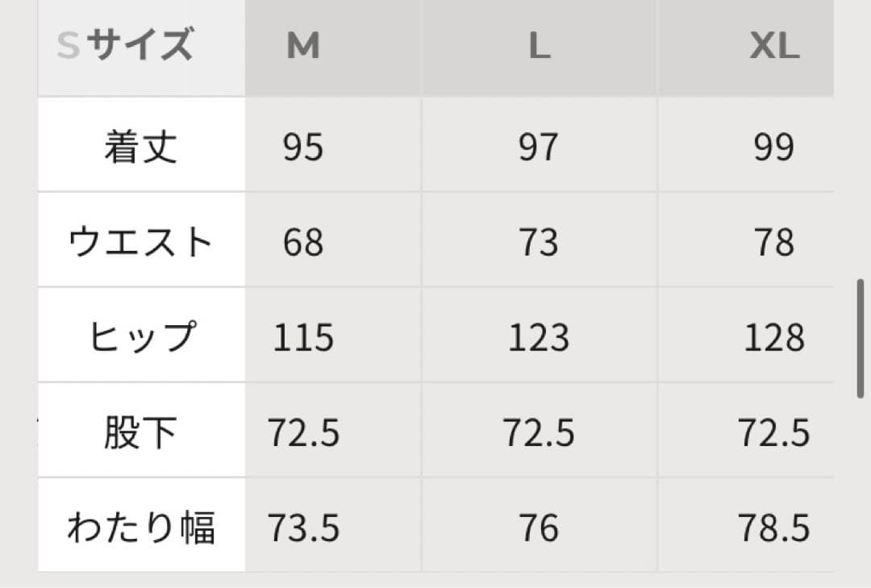871x588 pixels.
Task: Click the わたり幅 value 76 for L
Action: [539, 528]
